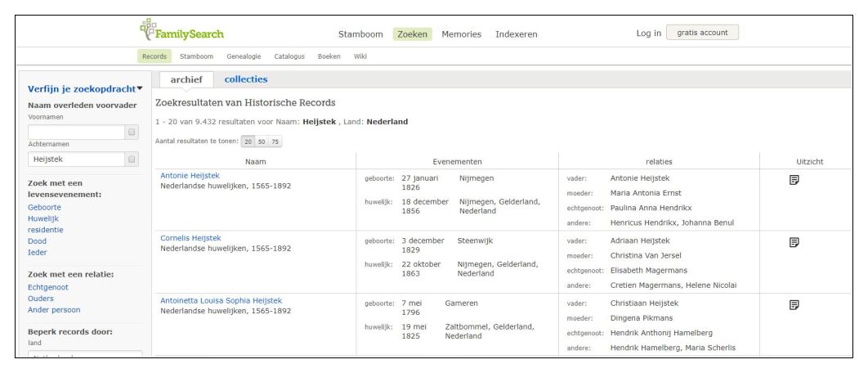This screenshot has width=868, height=373.
Task: Select 20 results per page
Action: coord(247,142)
